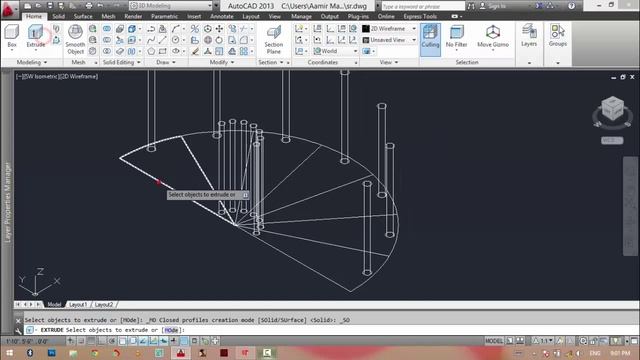640x360 pixels.
Task: Click the Plot printer icon
Action: click(89, 6)
